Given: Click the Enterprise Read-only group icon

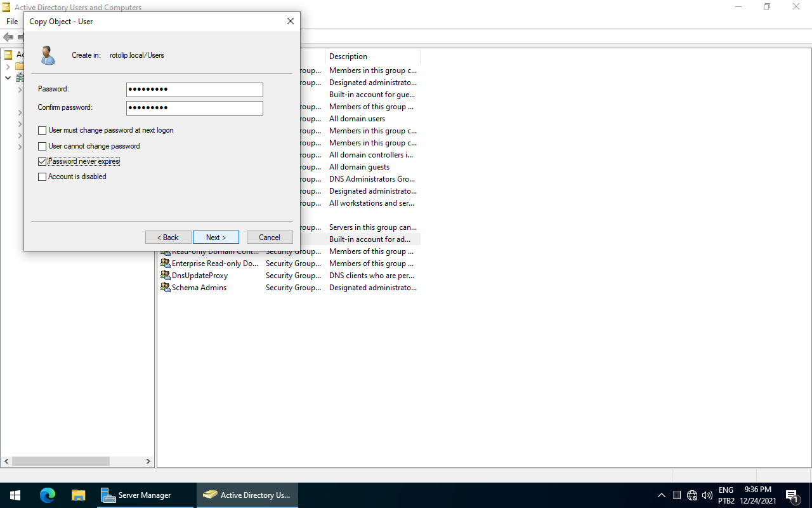Looking at the screenshot, I should (165, 264).
